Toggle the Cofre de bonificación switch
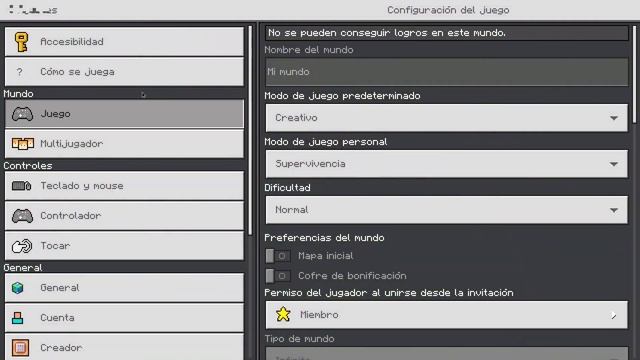The image size is (640, 360). pyautogui.click(x=278, y=276)
